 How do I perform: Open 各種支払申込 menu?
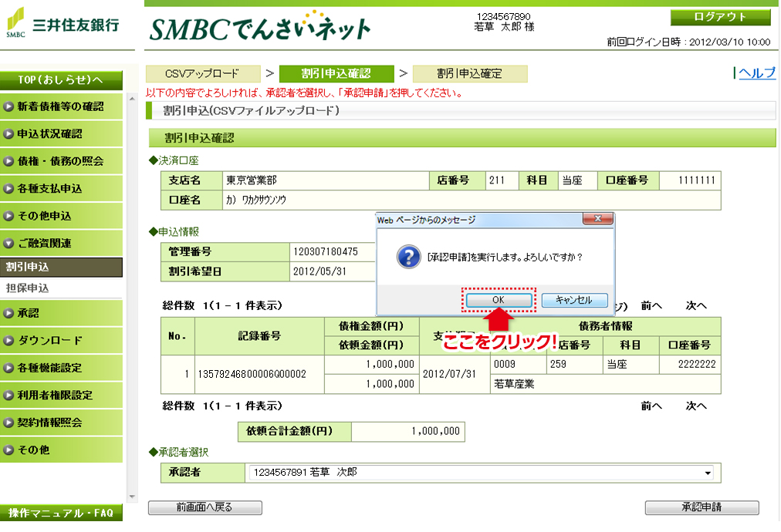click(x=61, y=189)
